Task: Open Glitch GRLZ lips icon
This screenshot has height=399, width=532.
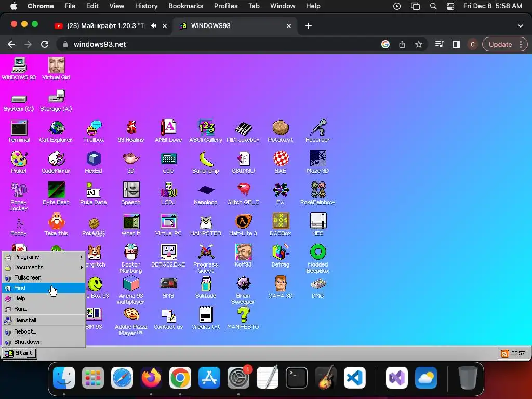Action: [243, 194]
